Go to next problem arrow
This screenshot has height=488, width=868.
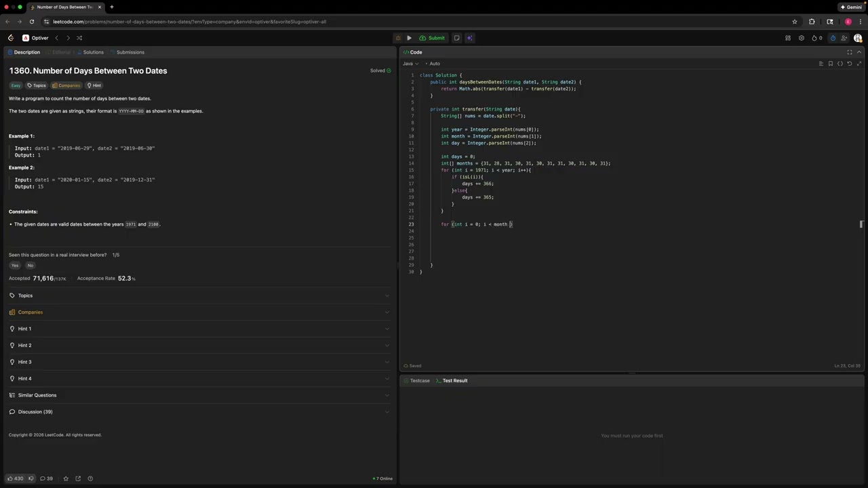[68, 38]
